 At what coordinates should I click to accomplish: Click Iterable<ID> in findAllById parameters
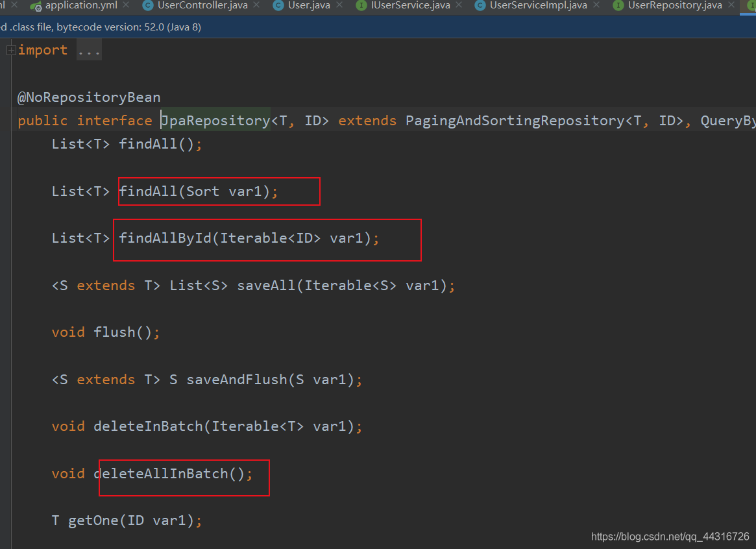tap(271, 238)
